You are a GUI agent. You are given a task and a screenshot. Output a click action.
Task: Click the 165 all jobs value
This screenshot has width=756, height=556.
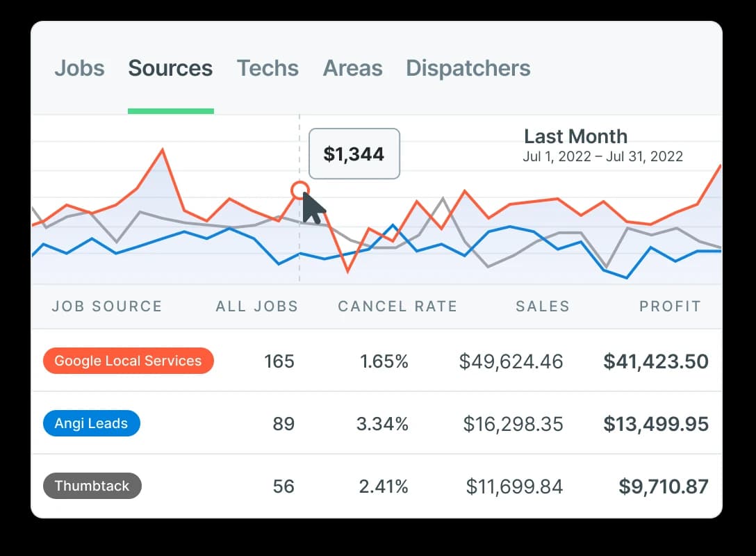point(279,361)
